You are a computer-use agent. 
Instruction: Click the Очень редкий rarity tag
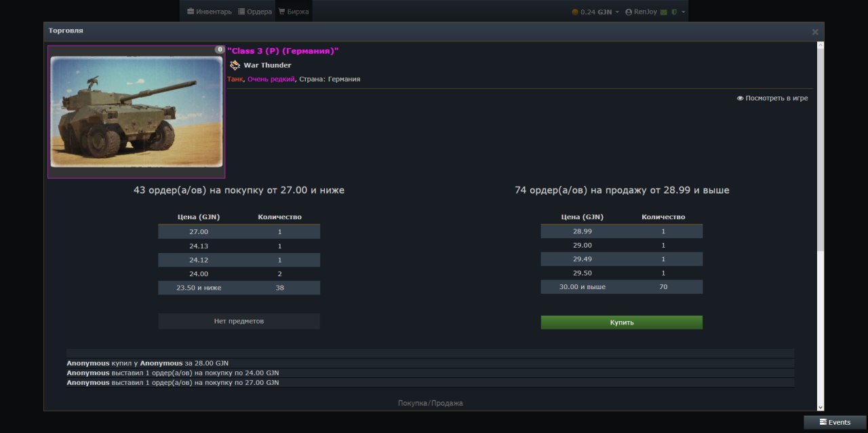271,79
